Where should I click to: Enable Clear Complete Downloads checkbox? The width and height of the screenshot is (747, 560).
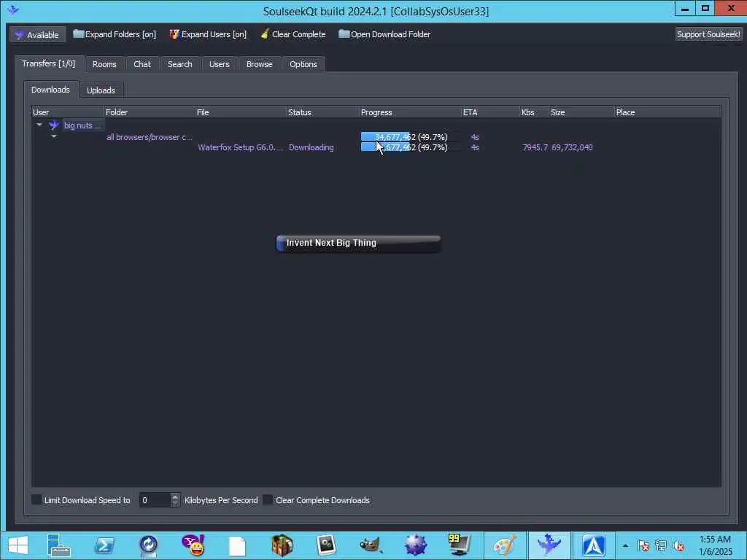coord(268,499)
